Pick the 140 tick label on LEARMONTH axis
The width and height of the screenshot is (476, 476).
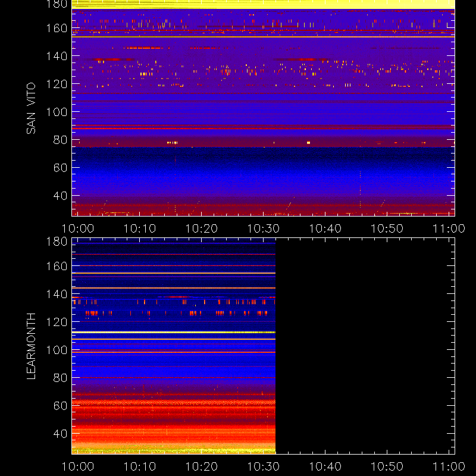tap(57, 294)
